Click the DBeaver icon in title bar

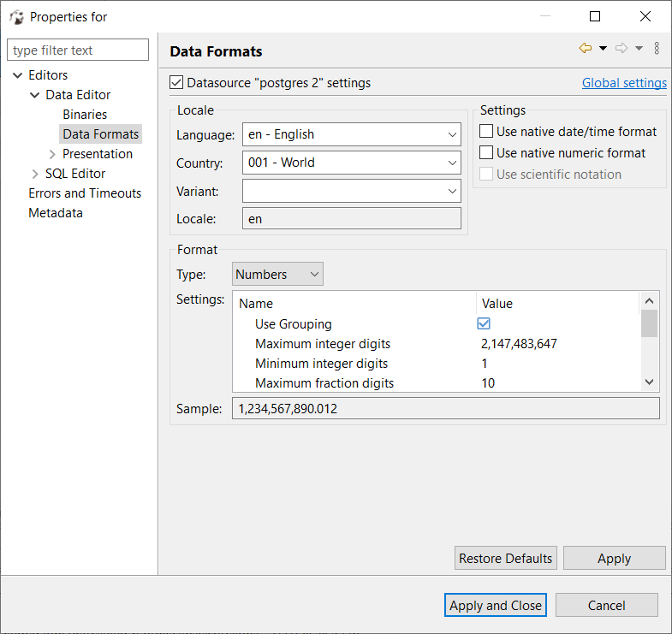coord(16,17)
